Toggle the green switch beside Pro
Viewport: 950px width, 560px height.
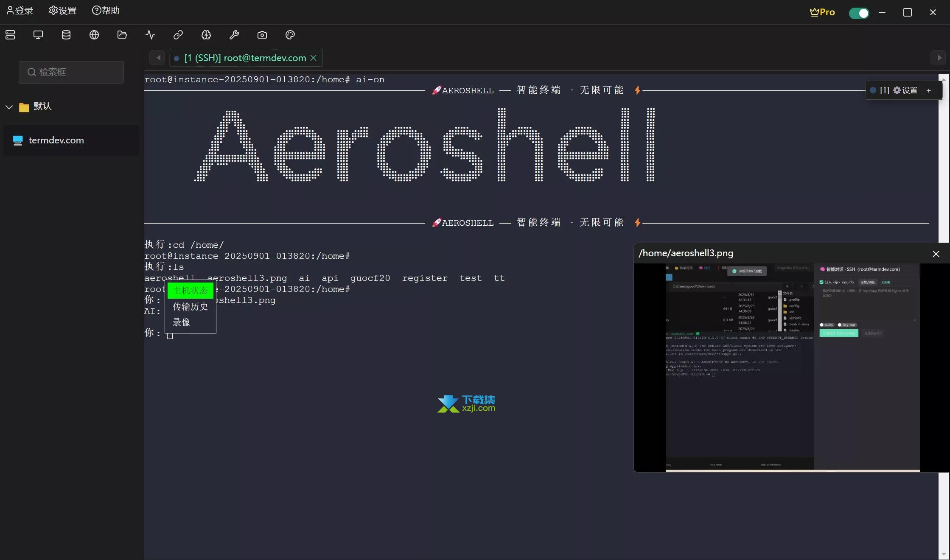click(x=859, y=13)
